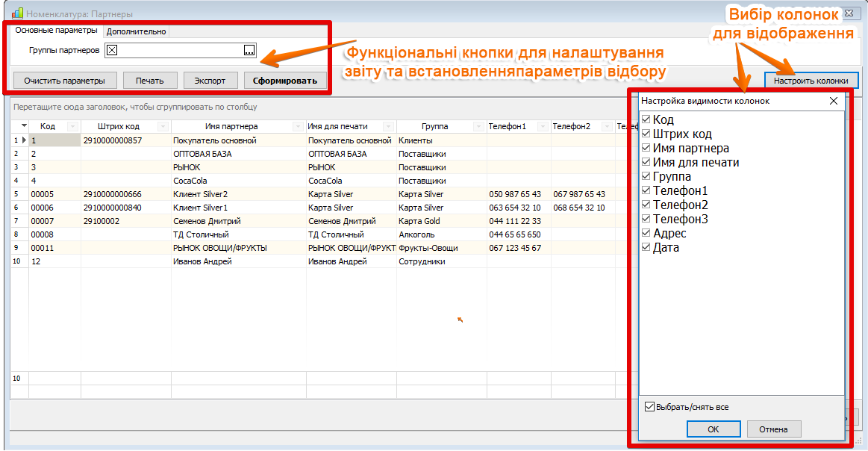Open group picker via ellipsis button

[x=249, y=51]
